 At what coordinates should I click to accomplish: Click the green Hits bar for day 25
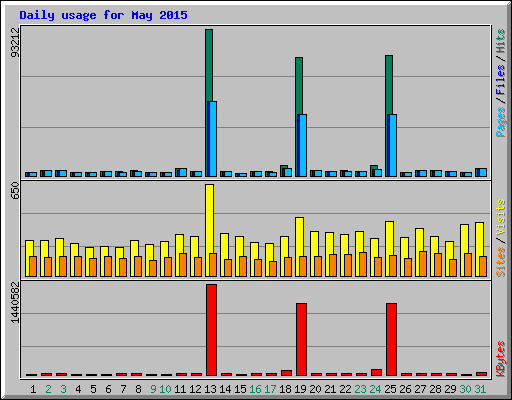click(x=389, y=85)
